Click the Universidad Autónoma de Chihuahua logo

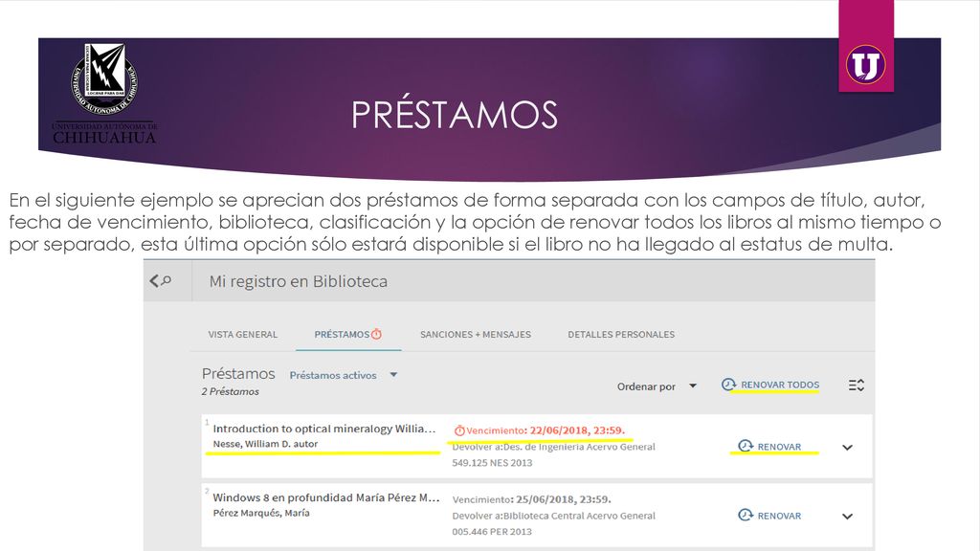(104, 94)
